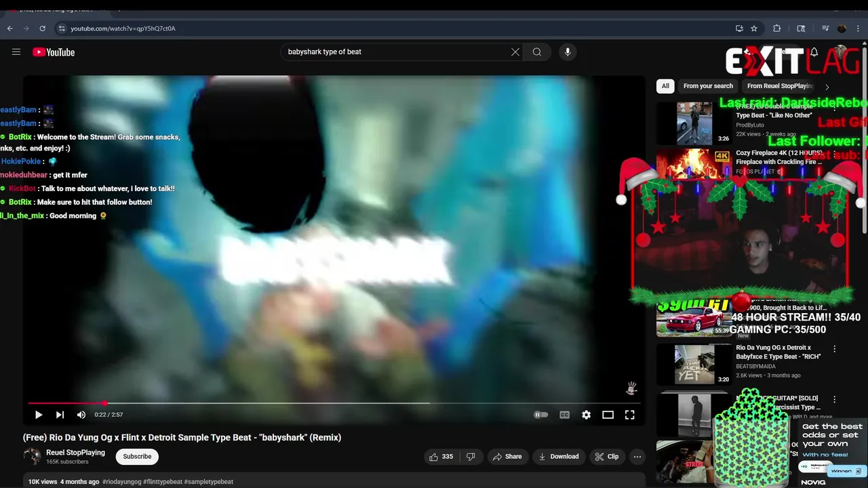Toggle the autoplay switch

tap(540, 415)
